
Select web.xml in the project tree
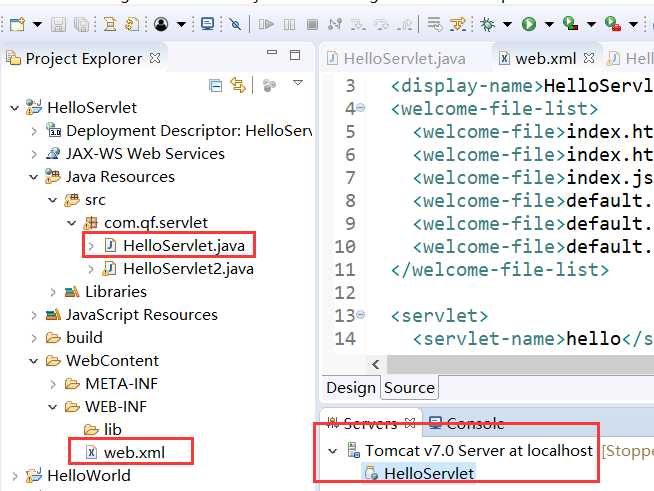click(x=134, y=452)
